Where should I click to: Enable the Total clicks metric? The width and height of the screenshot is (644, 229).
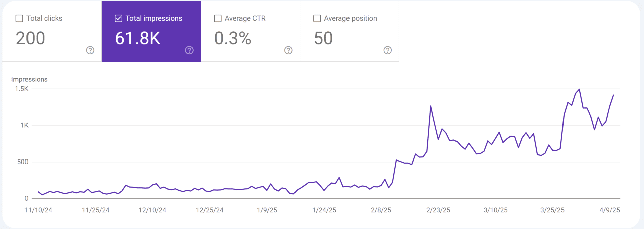[x=50, y=31]
